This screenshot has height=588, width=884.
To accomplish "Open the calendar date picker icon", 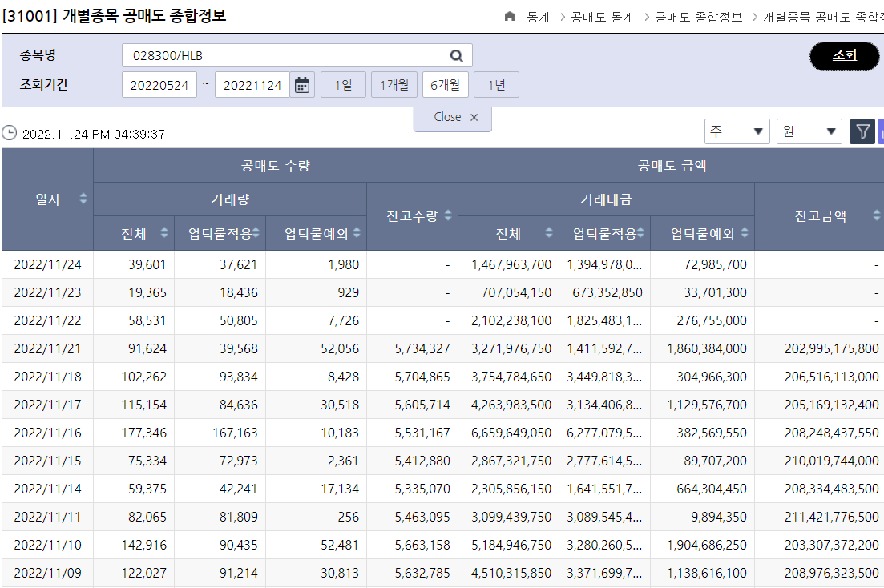I will pyautogui.click(x=302, y=85).
